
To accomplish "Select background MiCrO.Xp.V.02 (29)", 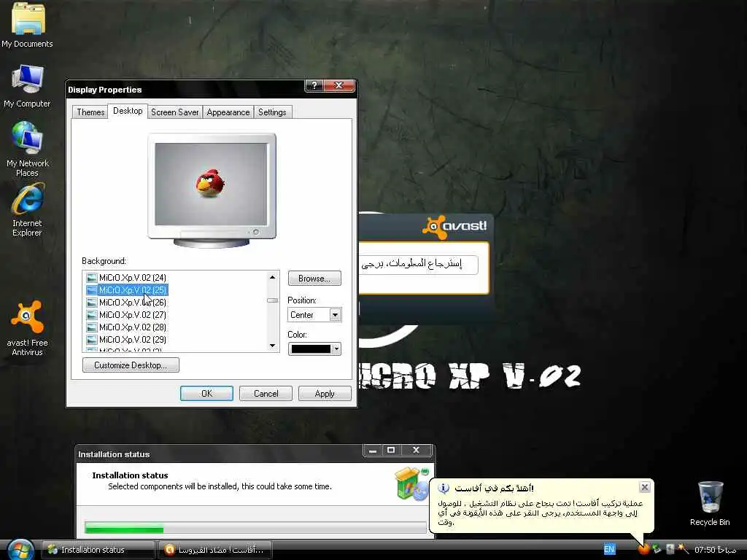I will pyautogui.click(x=133, y=340).
